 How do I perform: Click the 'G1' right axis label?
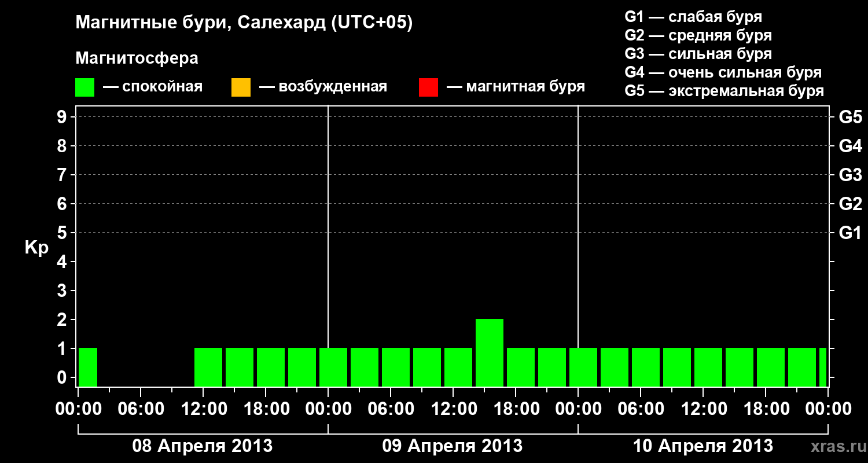coord(851,233)
